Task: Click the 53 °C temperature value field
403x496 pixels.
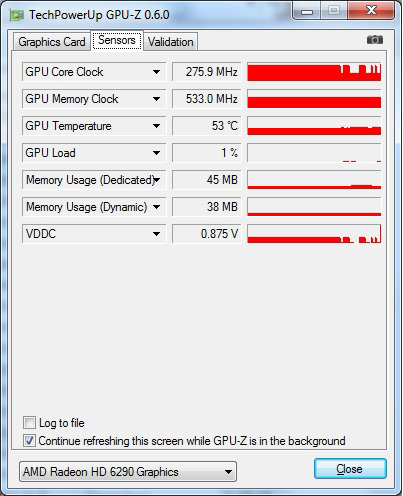Action: click(207, 126)
